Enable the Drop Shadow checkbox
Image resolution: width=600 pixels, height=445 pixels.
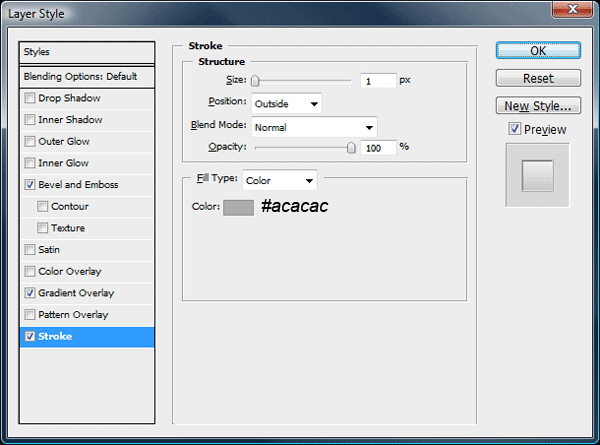click(29, 98)
